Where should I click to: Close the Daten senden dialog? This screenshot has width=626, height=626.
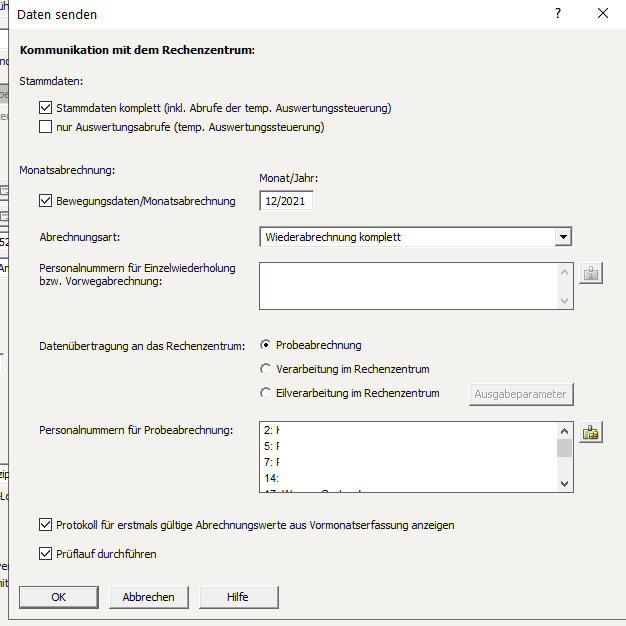coord(603,14)
